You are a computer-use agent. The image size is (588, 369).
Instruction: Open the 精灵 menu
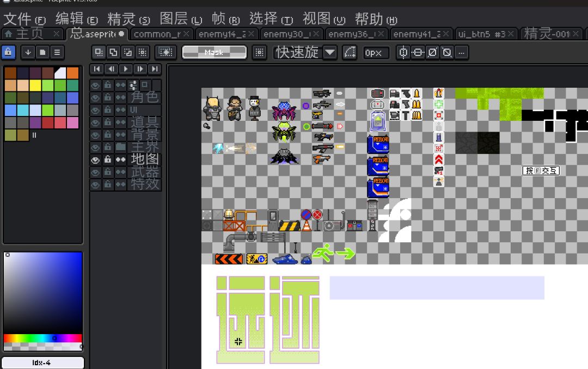pos(128,19)
